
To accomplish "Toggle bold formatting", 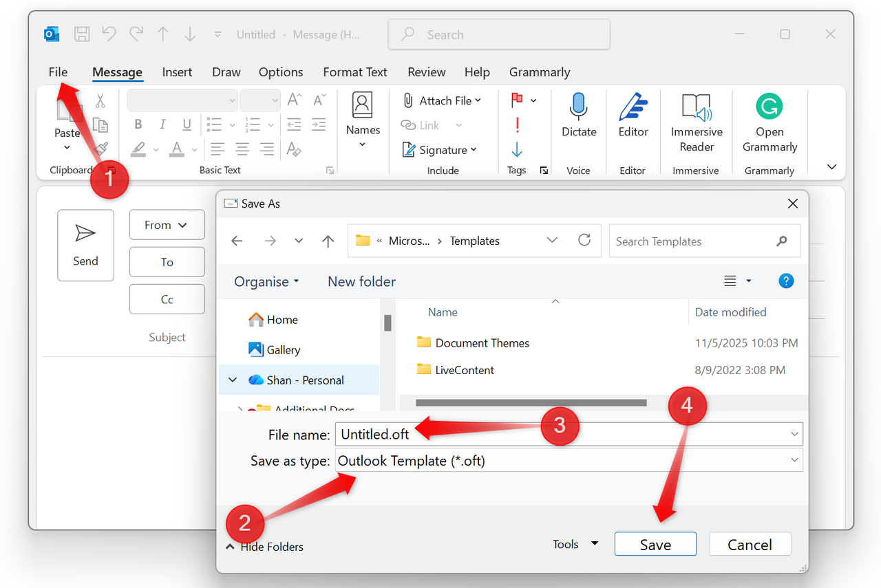I will (138, 124).
